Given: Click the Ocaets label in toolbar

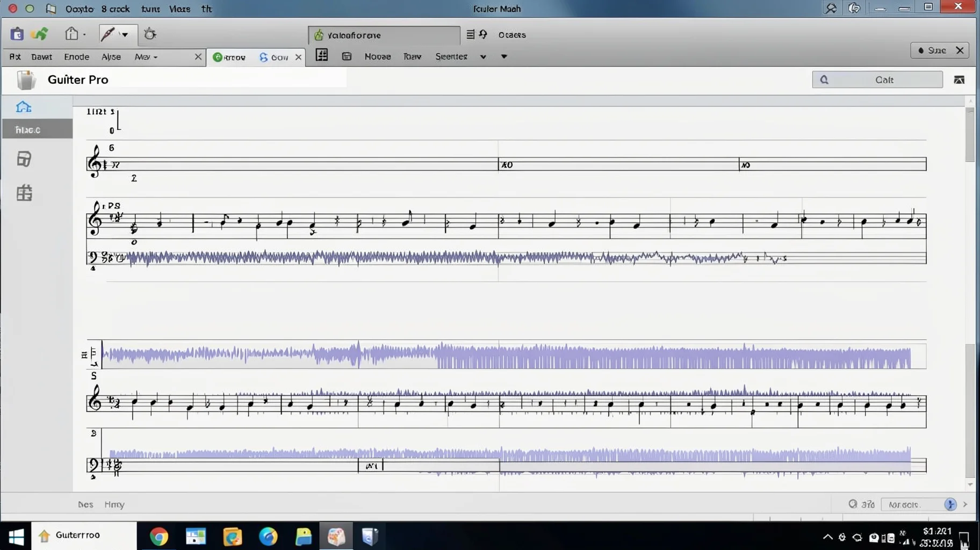Looking at the screenshot, I should (512, 35).
